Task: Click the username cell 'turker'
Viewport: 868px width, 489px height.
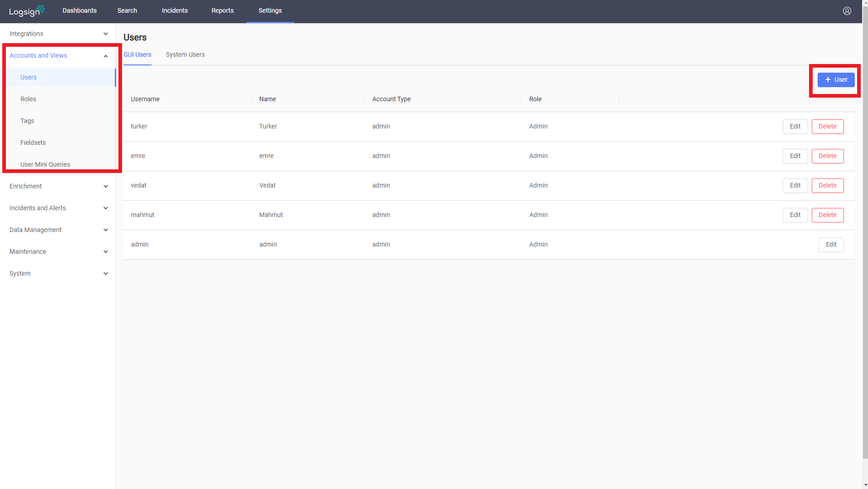Action: (x=139, y=126)
